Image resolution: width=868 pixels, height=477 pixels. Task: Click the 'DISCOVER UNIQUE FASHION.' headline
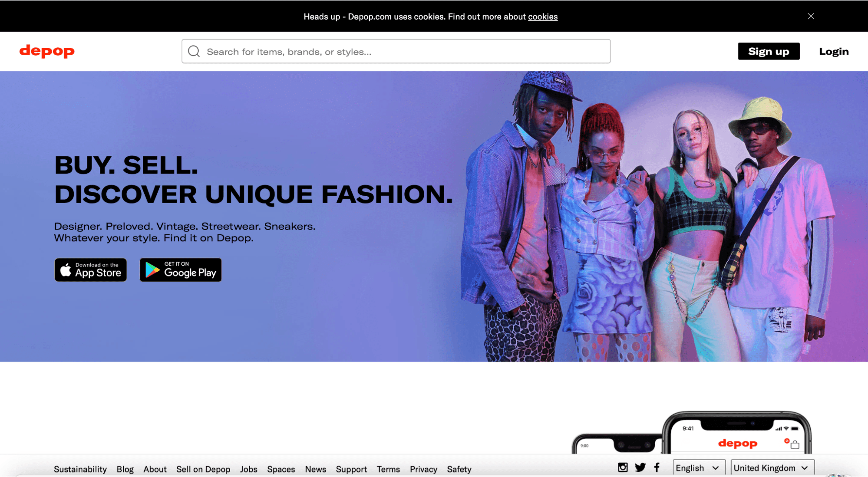click(254, 194)
